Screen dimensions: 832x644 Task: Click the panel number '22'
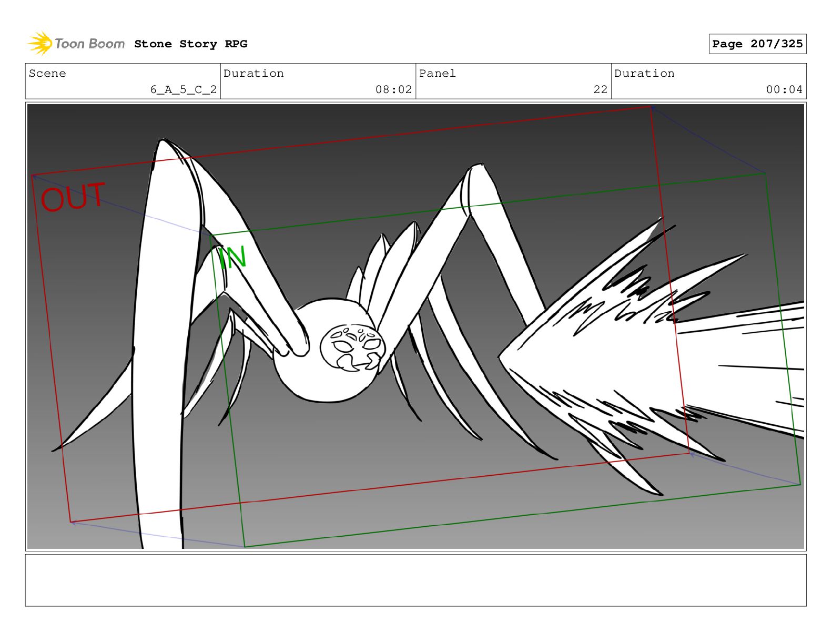pyautogui.click(x=601, y=89)
